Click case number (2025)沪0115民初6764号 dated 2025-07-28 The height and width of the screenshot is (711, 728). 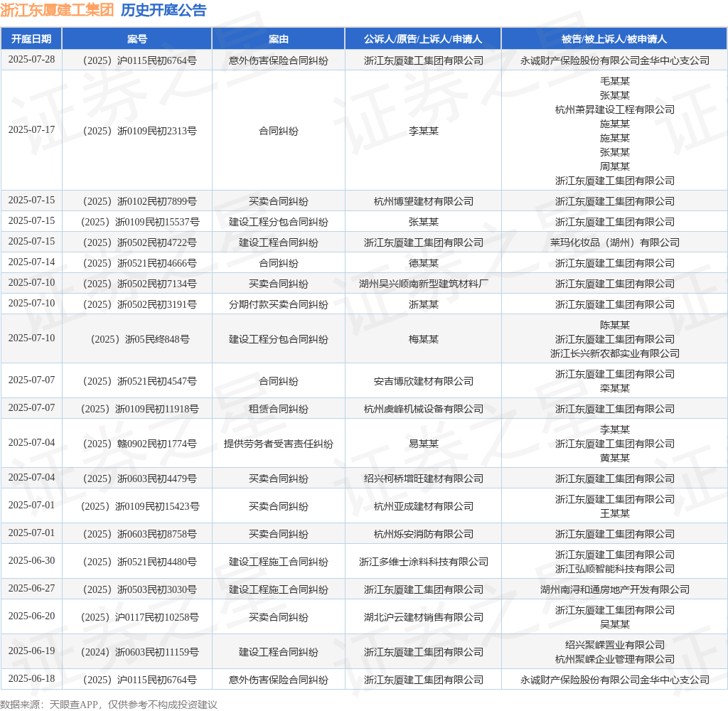point(139,60)
